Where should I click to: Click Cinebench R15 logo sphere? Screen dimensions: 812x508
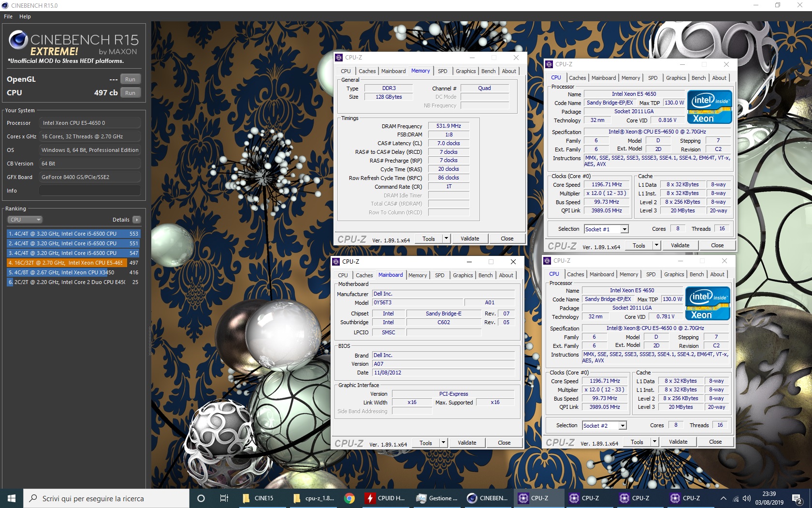point(18,40)
